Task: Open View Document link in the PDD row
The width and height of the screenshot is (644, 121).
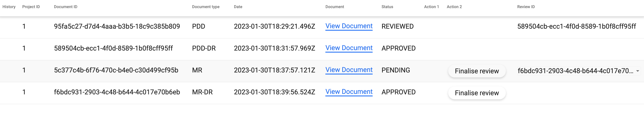Action: click(349, 26)
